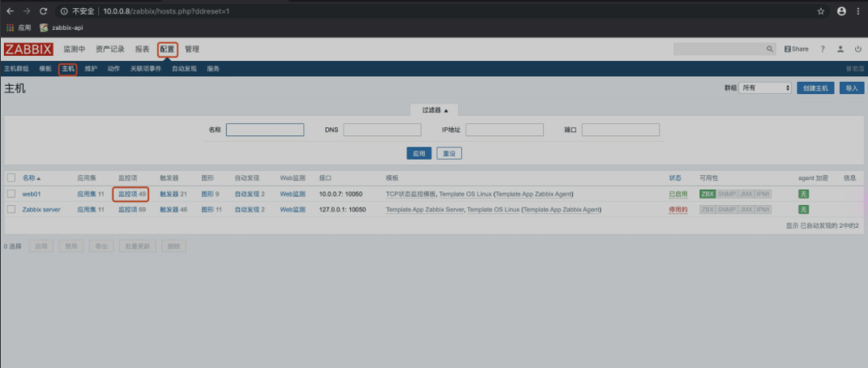Viewport: 868px width, 368px height.
Task: Open the 管理 top menu
Action: click(x=192, y=49)
